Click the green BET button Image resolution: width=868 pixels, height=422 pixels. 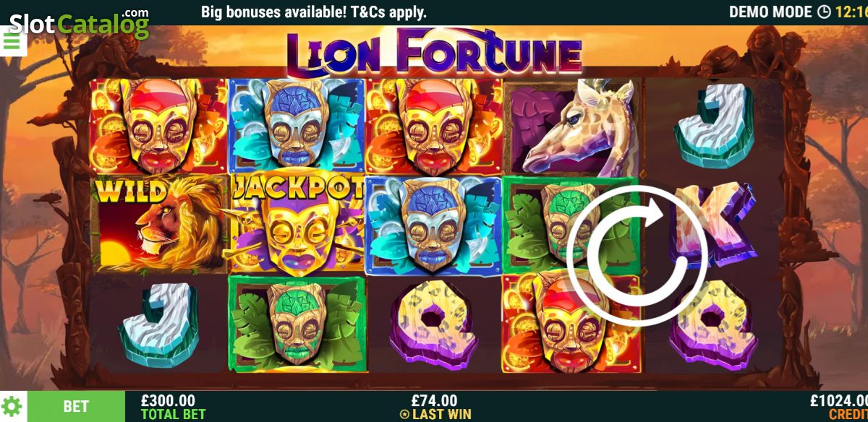[x=76, y=407]
